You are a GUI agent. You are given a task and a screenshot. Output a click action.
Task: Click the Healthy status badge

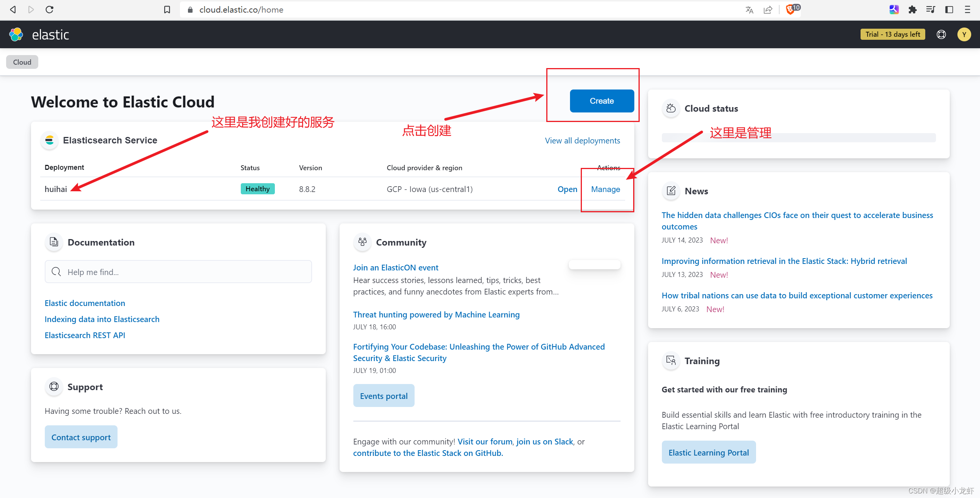258,189
